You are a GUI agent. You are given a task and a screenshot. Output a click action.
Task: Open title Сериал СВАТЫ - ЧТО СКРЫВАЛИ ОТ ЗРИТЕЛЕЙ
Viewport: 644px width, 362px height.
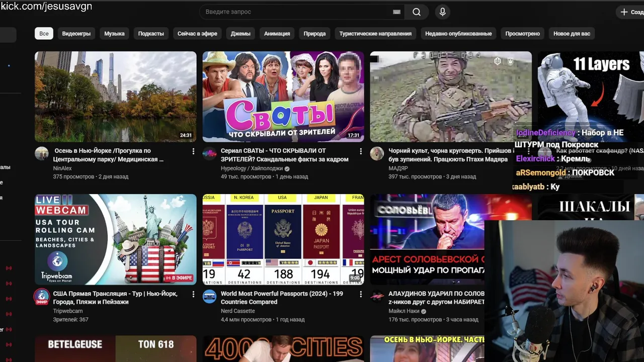(285, 155)
